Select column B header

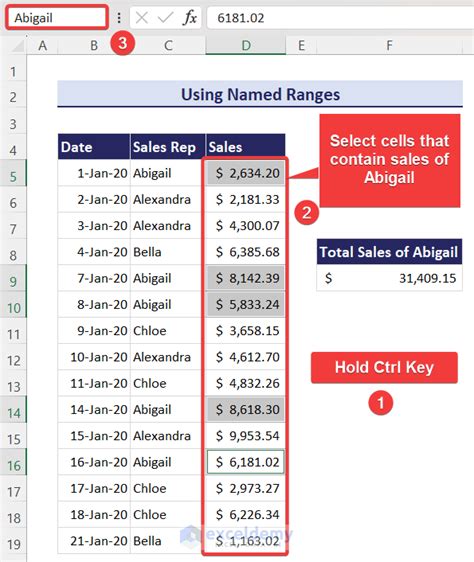[94, 46]
